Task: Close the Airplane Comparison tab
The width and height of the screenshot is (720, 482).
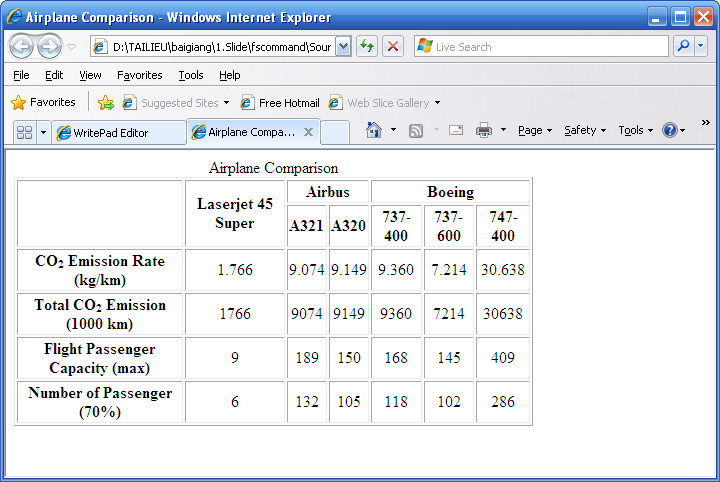Action: click(x=309, y=132)
